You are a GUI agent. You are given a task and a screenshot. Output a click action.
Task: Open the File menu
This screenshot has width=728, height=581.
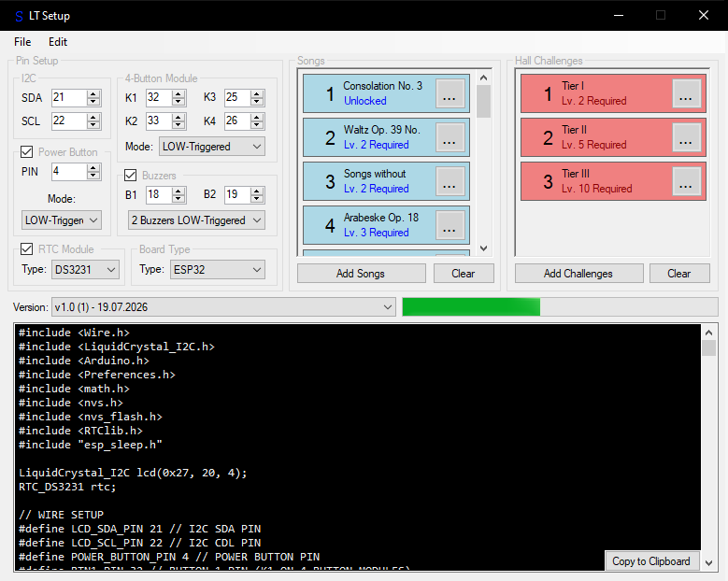click(22, 42)
